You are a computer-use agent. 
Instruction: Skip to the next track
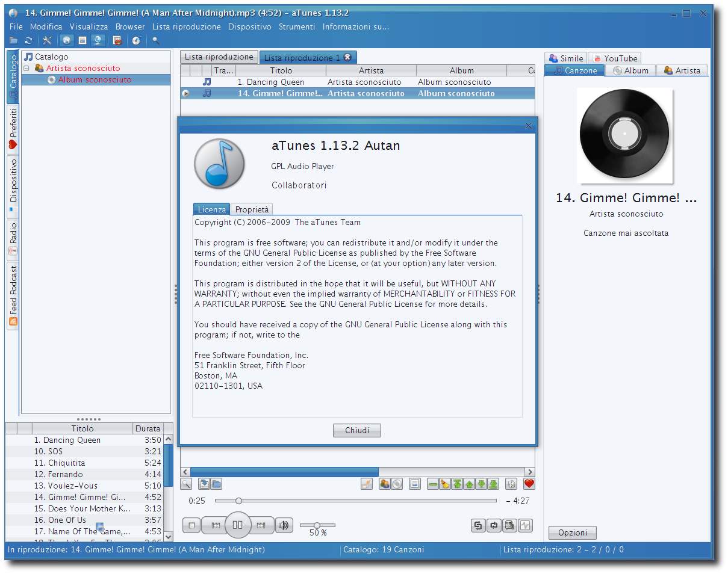click(261, 525)
